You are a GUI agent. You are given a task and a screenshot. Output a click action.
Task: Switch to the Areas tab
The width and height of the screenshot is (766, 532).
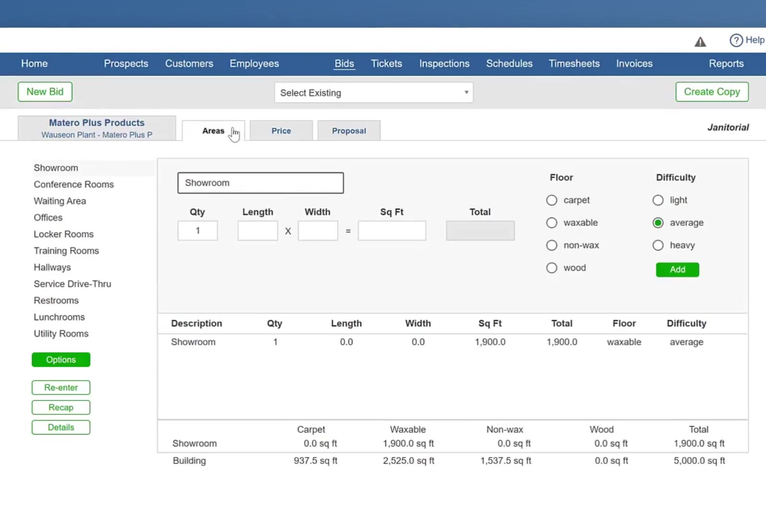click(214, 131)
